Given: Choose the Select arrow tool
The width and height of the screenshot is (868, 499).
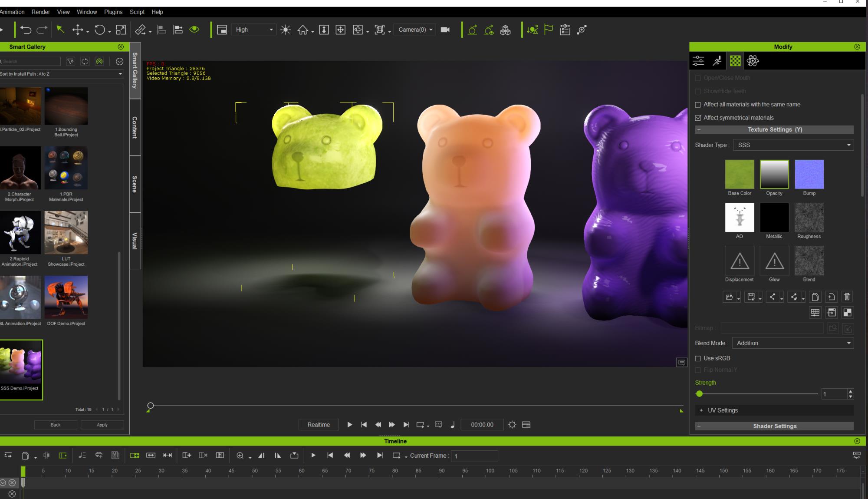Looking at the screenshot, I should 60,30.
